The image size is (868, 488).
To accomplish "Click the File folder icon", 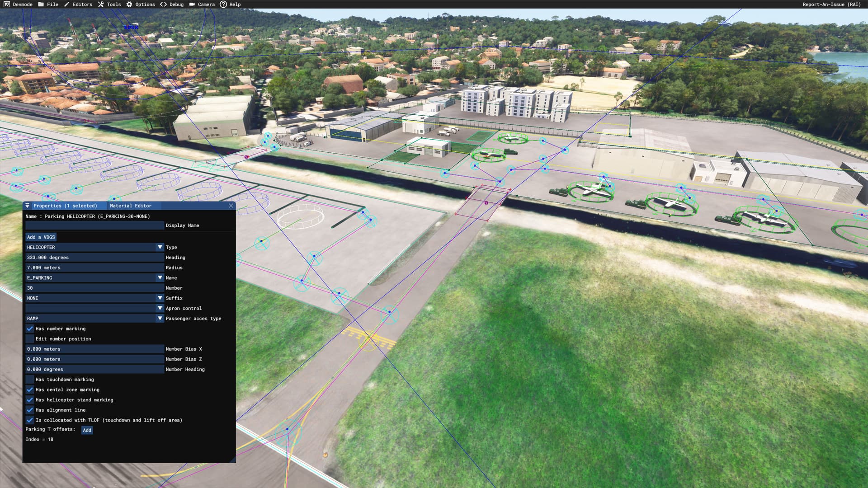I will pos(41,4).
